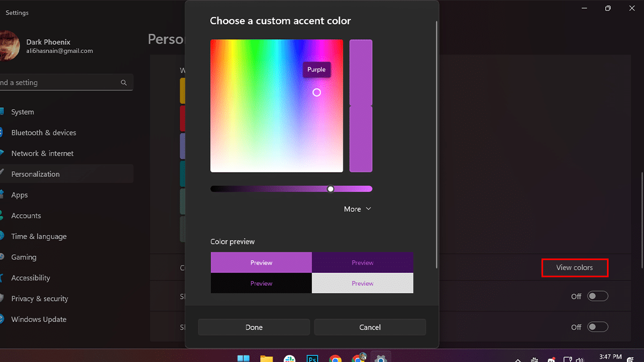This screenshot has width=644, height=362.
Task: Select Bluetooth & devices in the sidebar
Action: pos(43,133)
